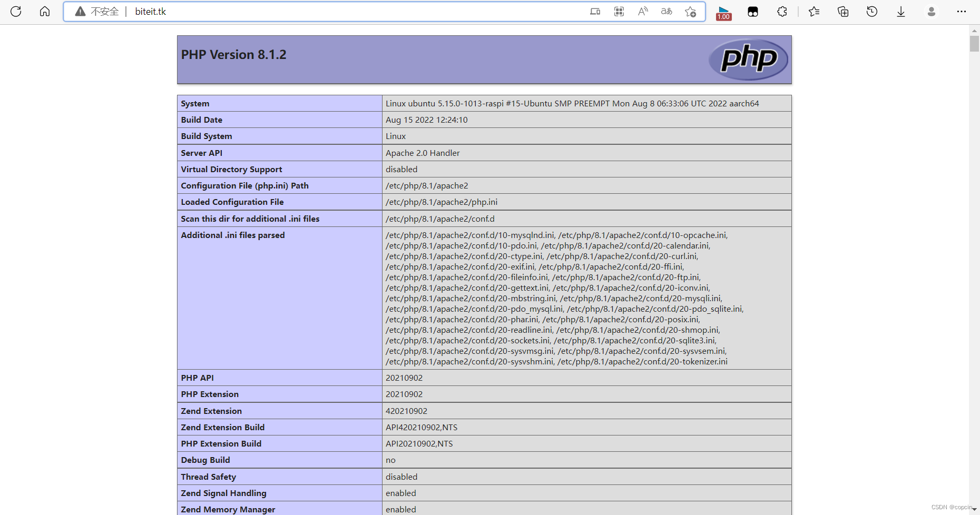Click the 'Zend Extension Build' label

[222, 428]
